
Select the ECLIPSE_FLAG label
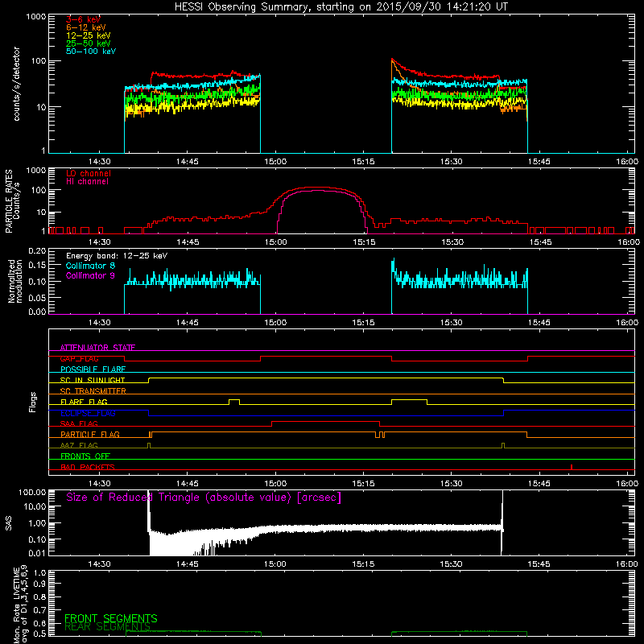pyautogui.click(x=88, y=413)
